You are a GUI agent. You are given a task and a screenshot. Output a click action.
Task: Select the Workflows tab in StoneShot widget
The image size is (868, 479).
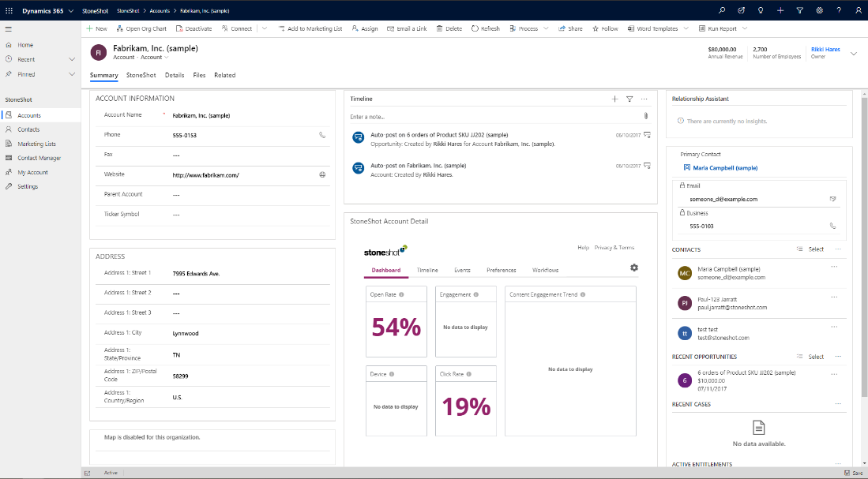pyautogui.click(x=545, y=271)
